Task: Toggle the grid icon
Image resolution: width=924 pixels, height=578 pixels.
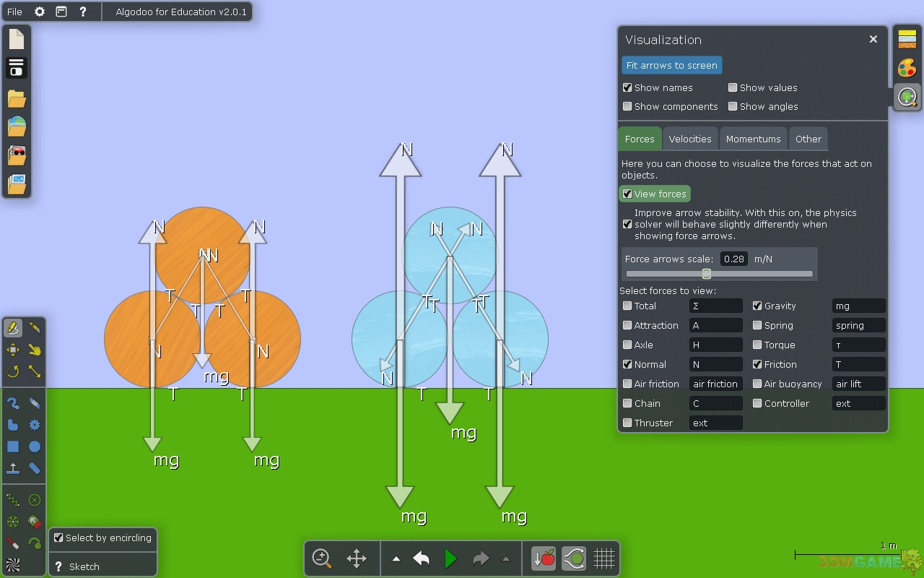Action: (x=604, y=558)
